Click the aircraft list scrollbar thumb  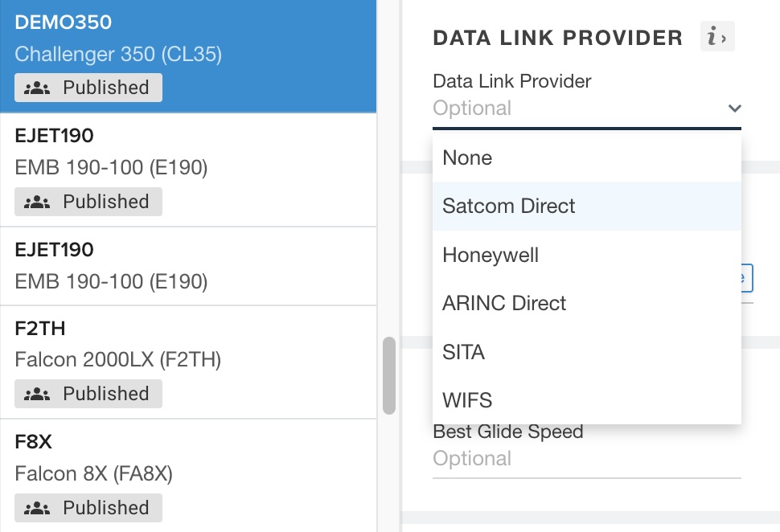389,375
